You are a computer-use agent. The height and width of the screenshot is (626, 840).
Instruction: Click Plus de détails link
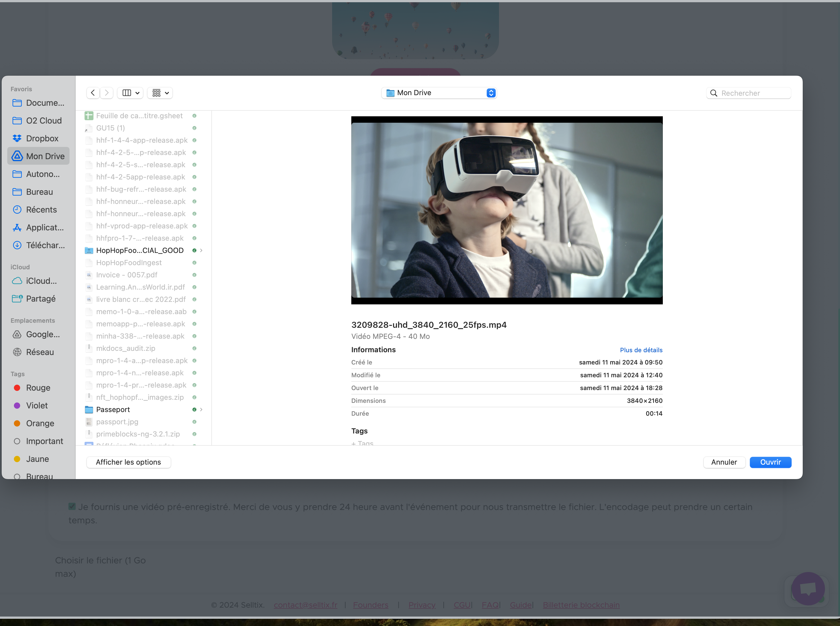tap(641, 350)
